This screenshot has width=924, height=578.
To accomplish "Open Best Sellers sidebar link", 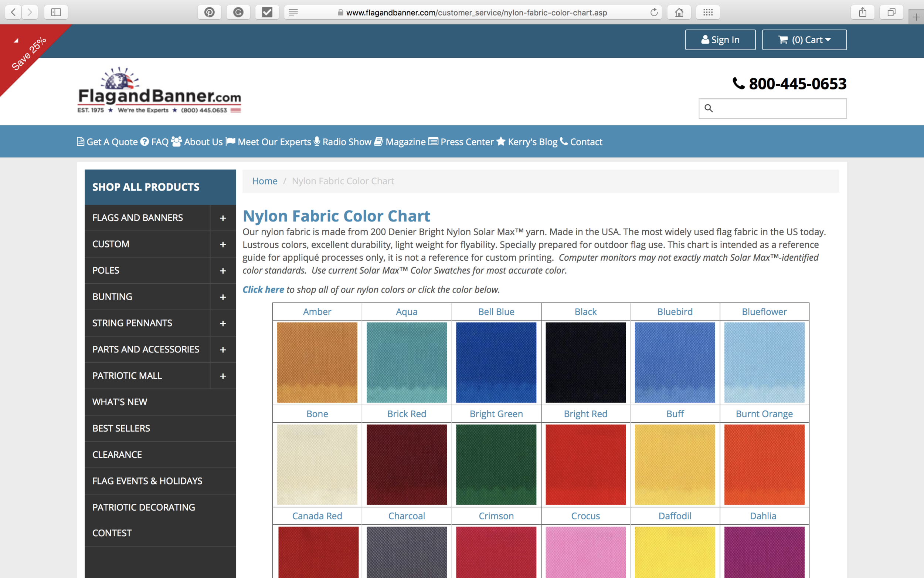I will (160, 429).
